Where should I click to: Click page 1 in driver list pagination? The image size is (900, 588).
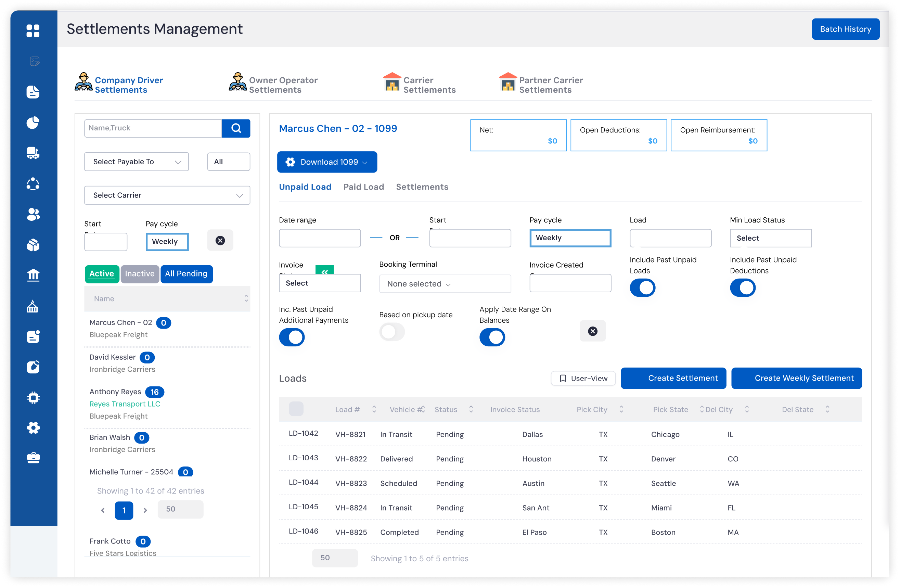coord(124,510)
